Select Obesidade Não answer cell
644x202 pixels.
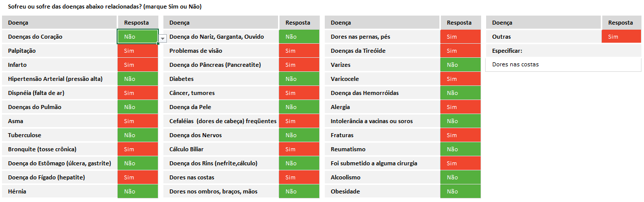point(460,191)
